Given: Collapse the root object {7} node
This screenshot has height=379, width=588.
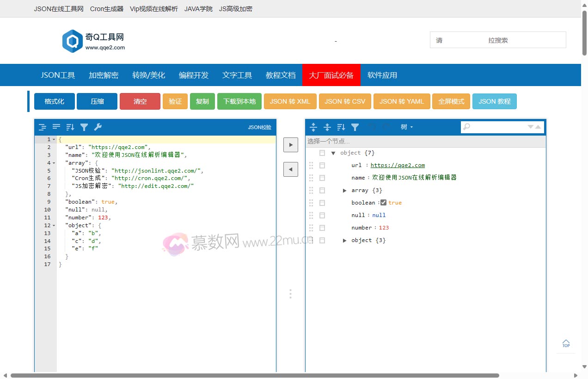Looking at the screenshot, I should [x=333, y=153].
